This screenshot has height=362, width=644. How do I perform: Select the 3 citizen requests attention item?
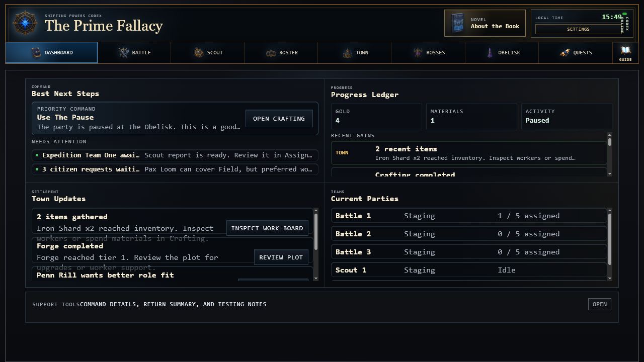coord(175,169)
